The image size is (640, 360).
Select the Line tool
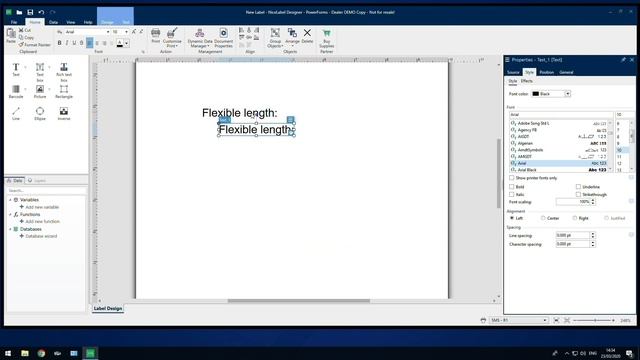(x=16, y=113)
